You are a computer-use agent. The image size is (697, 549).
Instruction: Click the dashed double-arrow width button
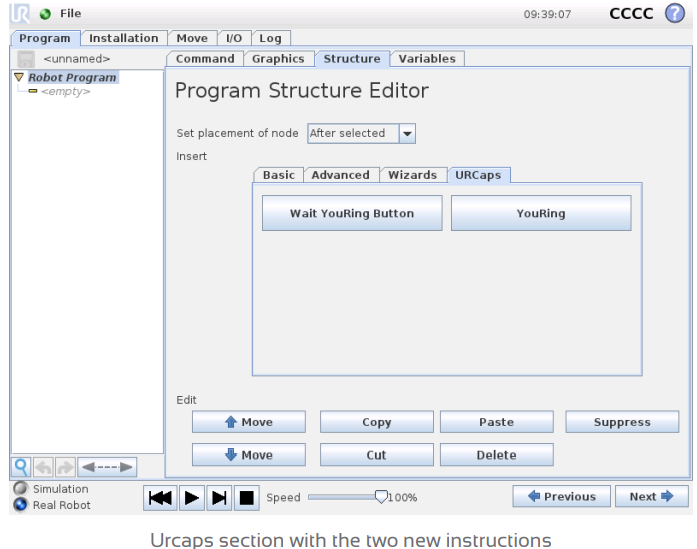click(x=107, y=467)
